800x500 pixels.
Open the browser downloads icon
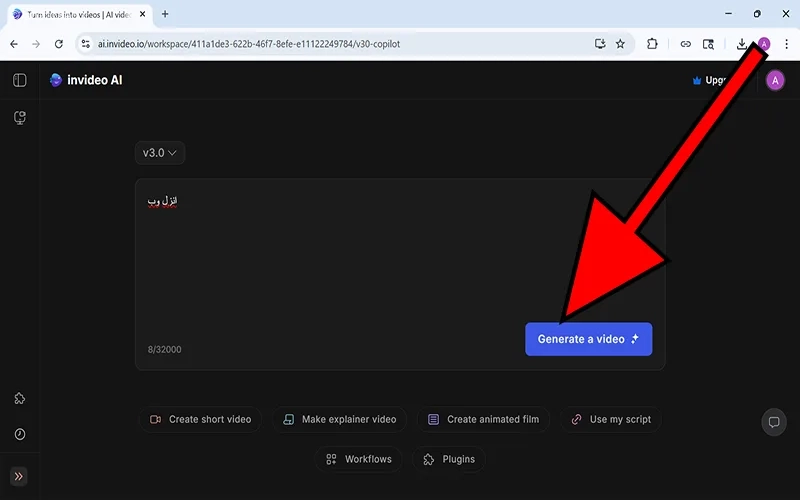pos(741,44)
